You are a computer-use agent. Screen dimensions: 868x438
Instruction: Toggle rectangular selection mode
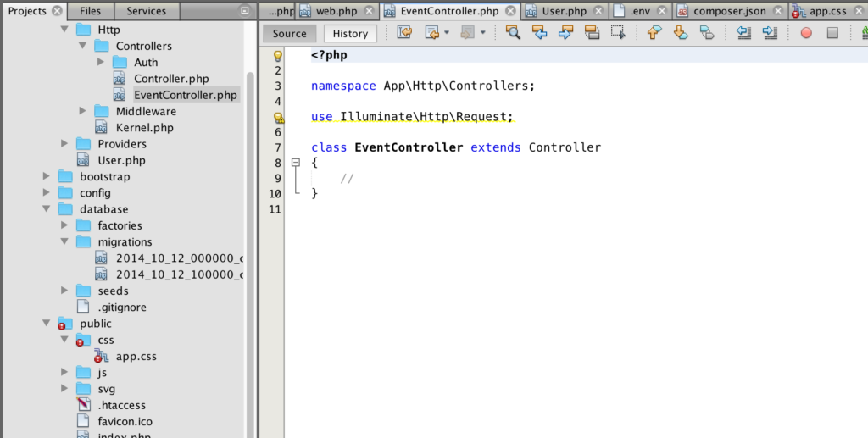618,33
